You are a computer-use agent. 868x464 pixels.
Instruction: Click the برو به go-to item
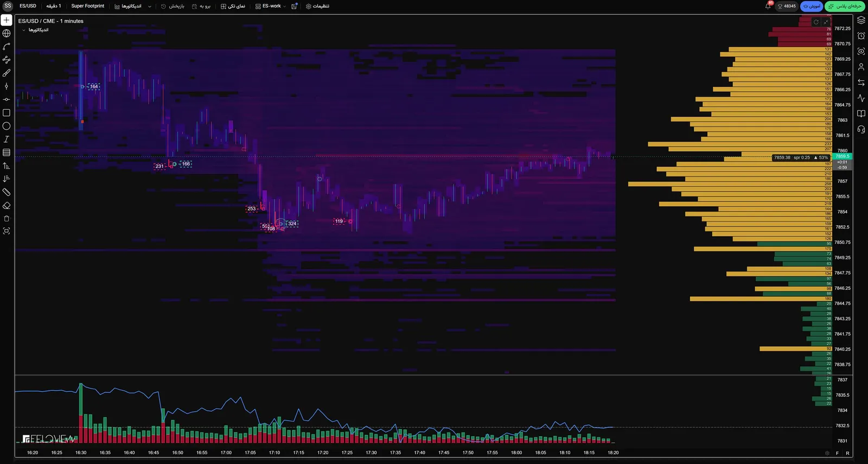pos(201,6)
